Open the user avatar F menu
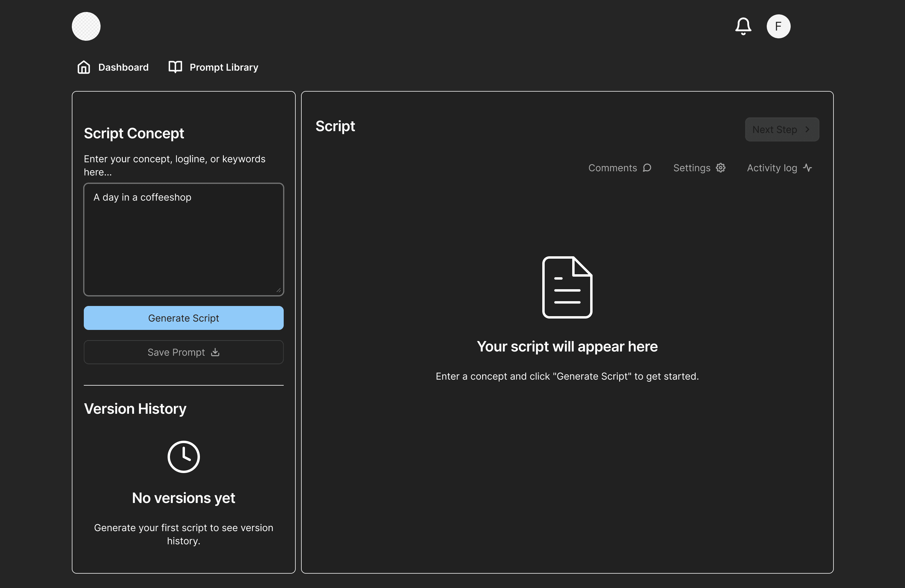This screenshot has width=905, height=588. click(778, 26)
